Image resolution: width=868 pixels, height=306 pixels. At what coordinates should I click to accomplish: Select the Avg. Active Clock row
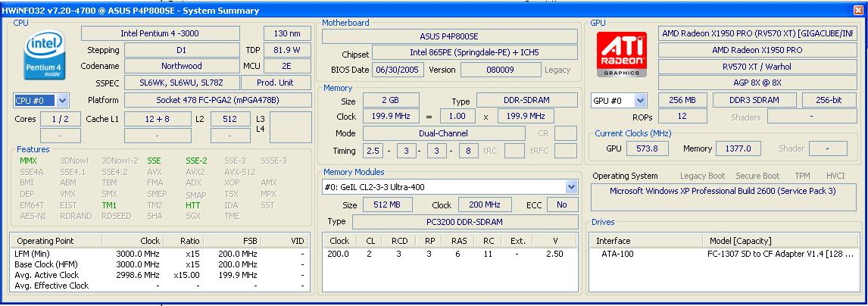click(x=161, y=275)
